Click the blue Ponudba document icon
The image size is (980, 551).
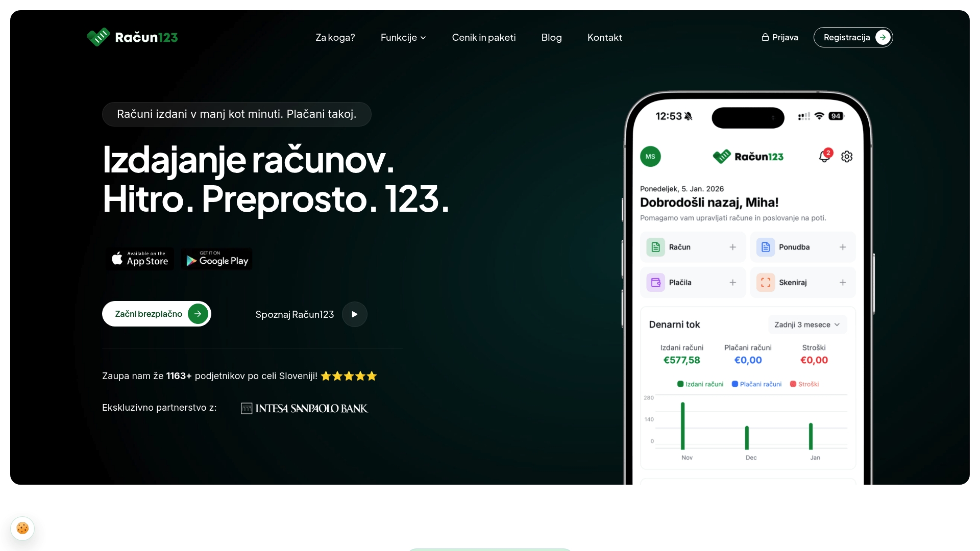pyautogui.click(x=766, y=247)
